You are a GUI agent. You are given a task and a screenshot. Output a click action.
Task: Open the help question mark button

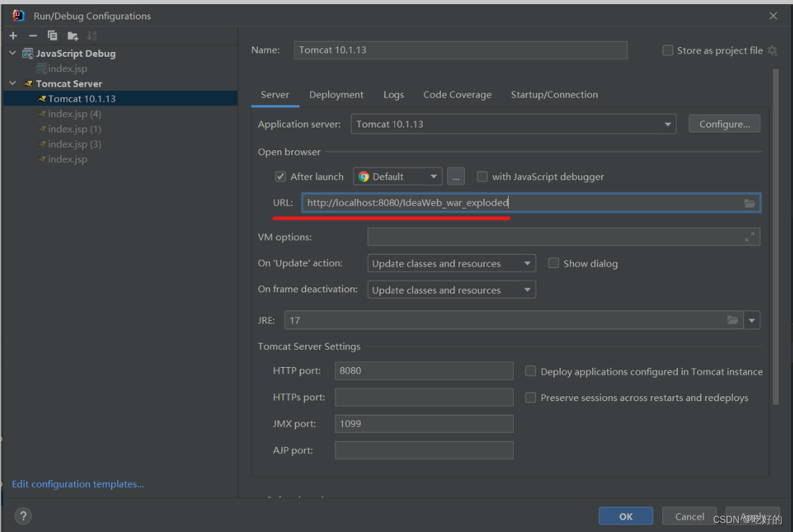click(24, 516)
